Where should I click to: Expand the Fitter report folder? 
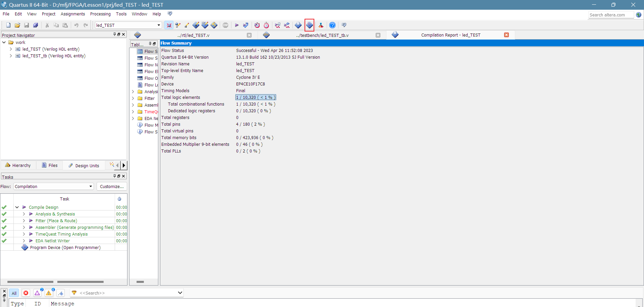(x=133, y=98)
